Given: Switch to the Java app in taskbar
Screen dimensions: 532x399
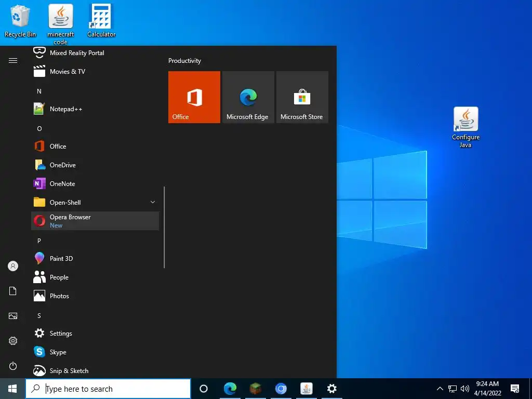Looking at the screenshot, I should point(307,389).
